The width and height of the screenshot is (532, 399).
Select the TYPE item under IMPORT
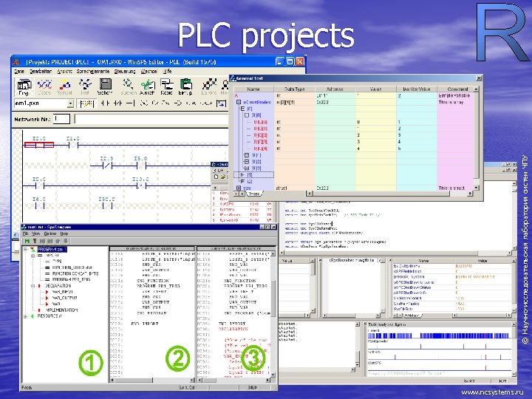pyautogui.click(x=57, y=262)
